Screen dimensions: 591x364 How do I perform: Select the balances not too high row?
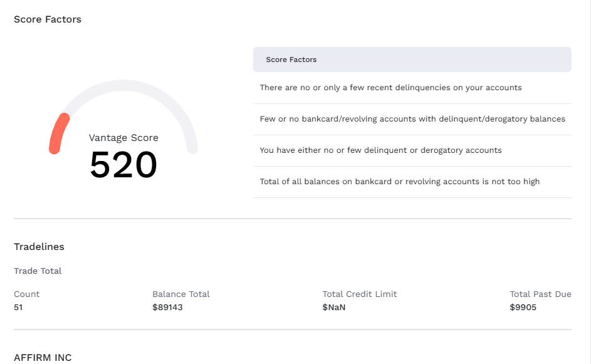point(412,182)
